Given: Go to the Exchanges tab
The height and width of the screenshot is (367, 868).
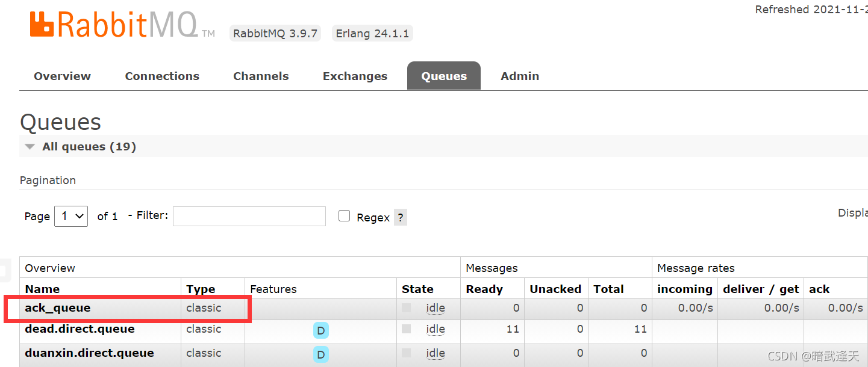Looking at the screenshot, I should pyautogui.click(x=355, y=76).
